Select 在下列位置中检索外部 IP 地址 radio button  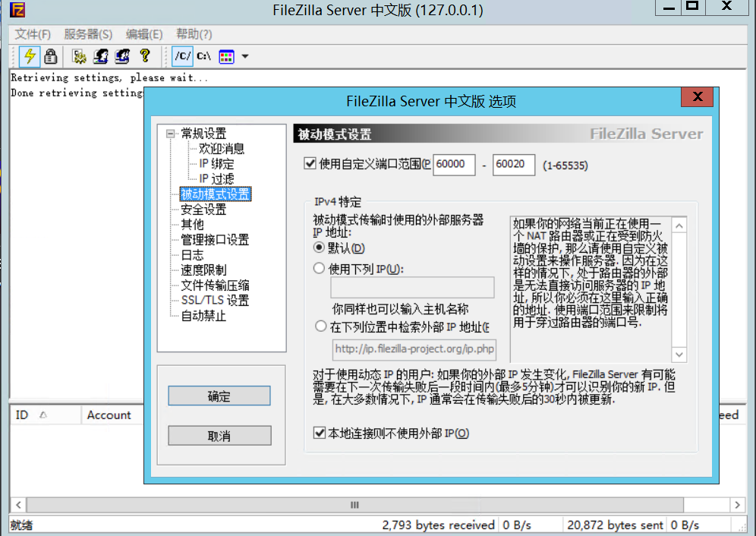click(x=320, y=326)
